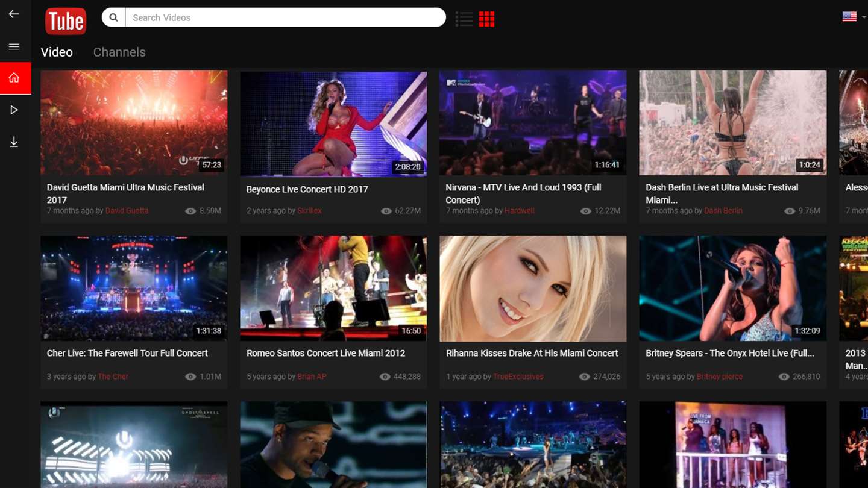Click the eye icon beside 9.76M views
This screenshot has width=868, height=488.
(789, 211)
